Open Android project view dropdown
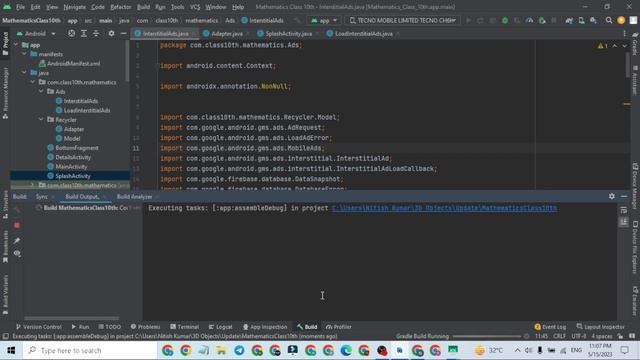 pos(36,33)
